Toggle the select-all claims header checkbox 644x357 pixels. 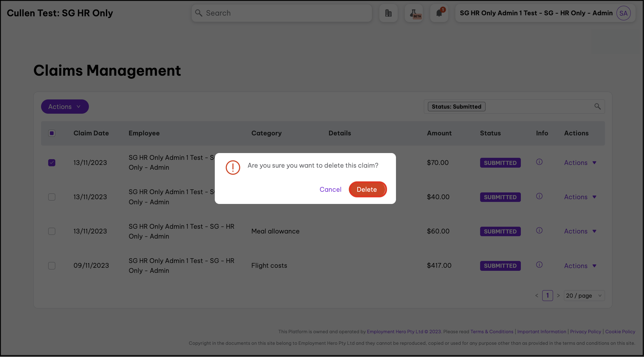[52, 133]
